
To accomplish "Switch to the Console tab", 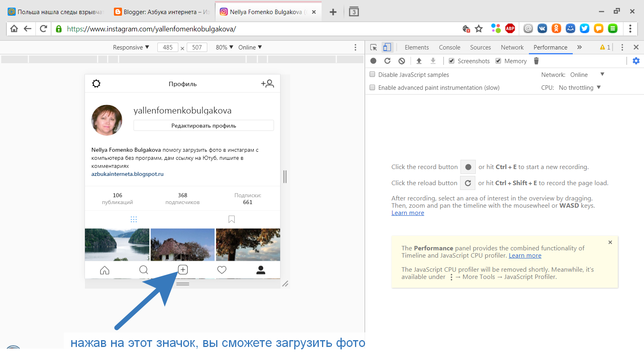I will (x=450, y=47).
